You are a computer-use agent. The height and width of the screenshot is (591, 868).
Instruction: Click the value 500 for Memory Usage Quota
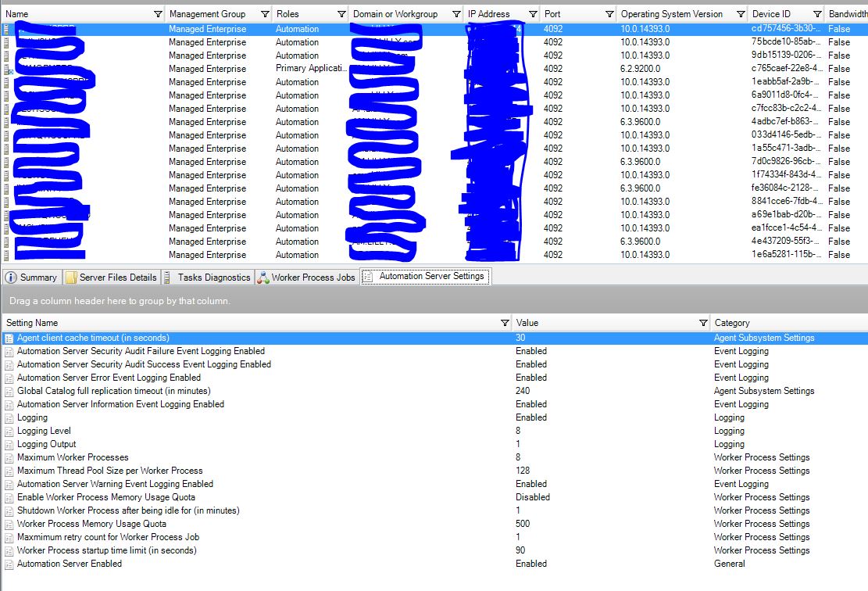coord(523,524)
